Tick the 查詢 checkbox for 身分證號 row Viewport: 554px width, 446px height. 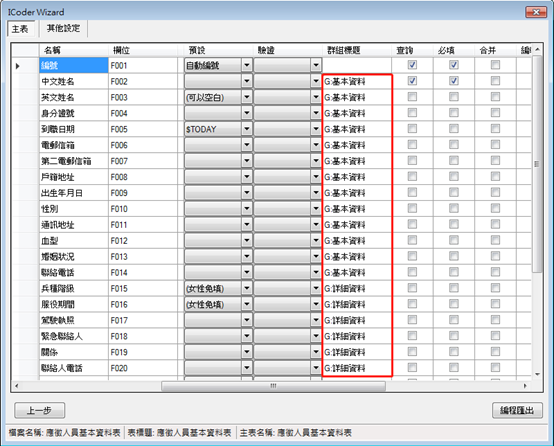pos(412,113)
